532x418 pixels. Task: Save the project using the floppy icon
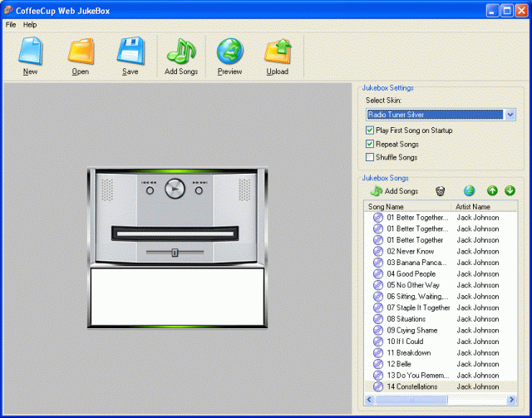pos(131,51)
